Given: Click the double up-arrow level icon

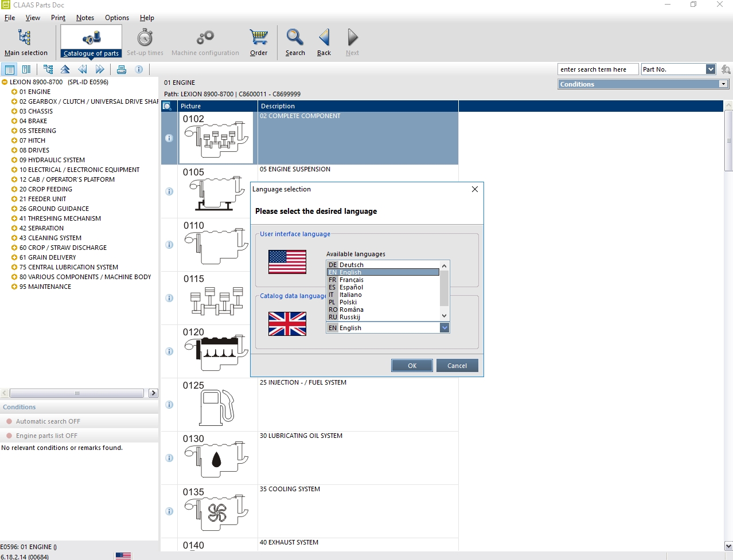Looking at the screenshot, I should coord(65,69).
